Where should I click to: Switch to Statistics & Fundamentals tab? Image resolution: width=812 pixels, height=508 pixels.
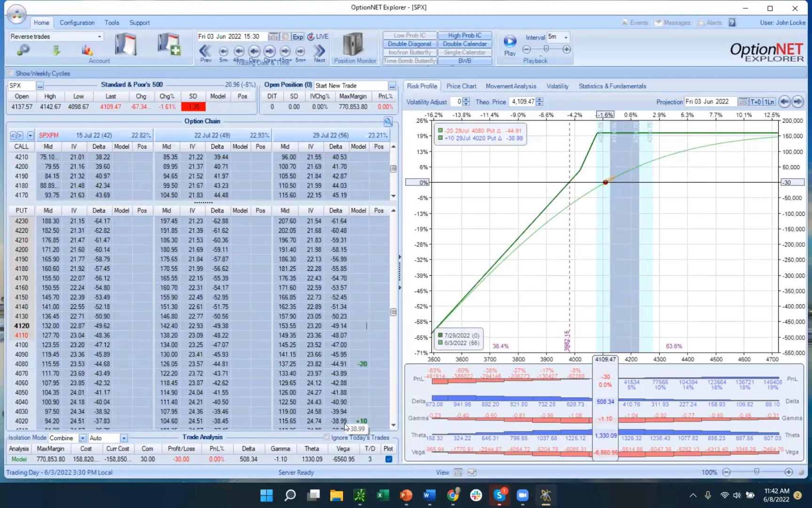click(612, 86)
